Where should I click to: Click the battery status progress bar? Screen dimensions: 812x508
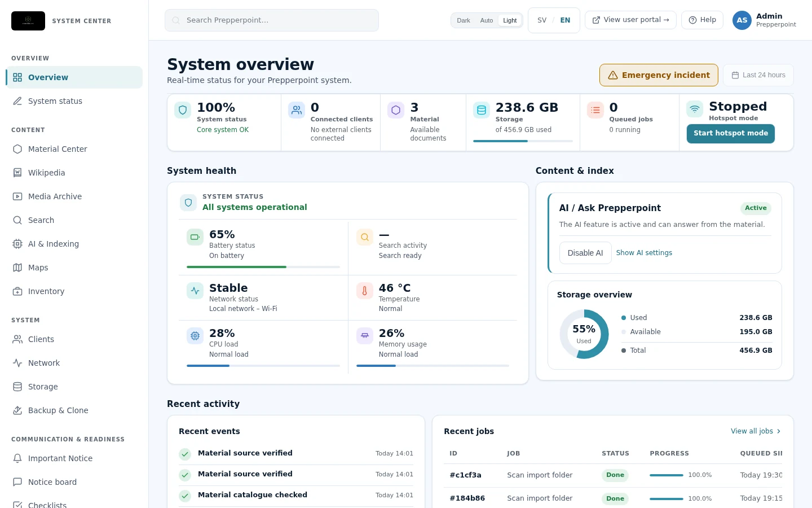[263, 267]
